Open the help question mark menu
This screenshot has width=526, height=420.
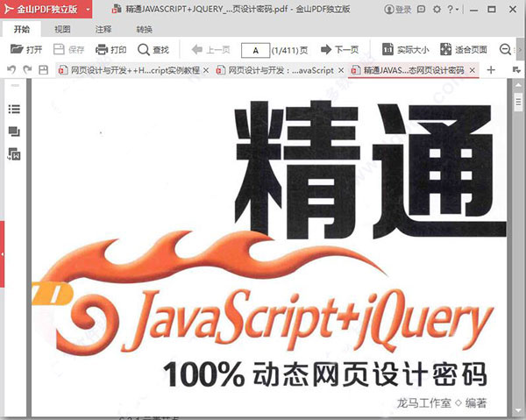tap(452, 10)
